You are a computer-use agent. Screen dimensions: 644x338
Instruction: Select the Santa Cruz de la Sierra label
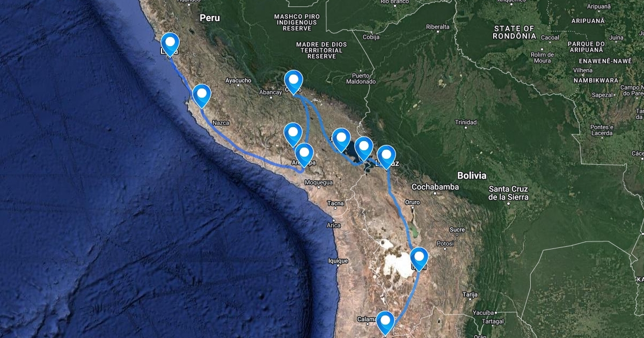coord(508,193)
